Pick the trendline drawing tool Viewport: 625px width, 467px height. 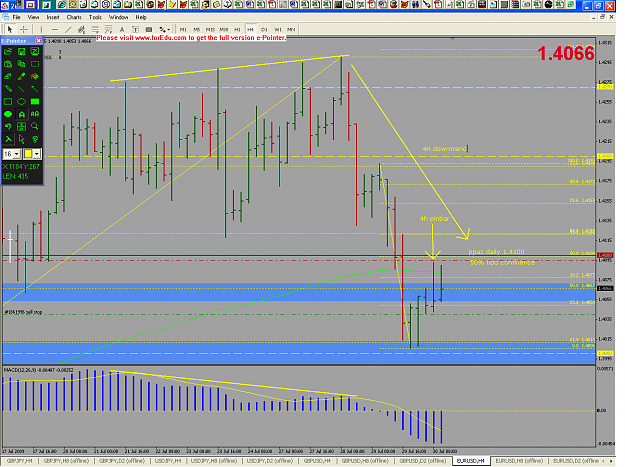[x=68, y=29]
